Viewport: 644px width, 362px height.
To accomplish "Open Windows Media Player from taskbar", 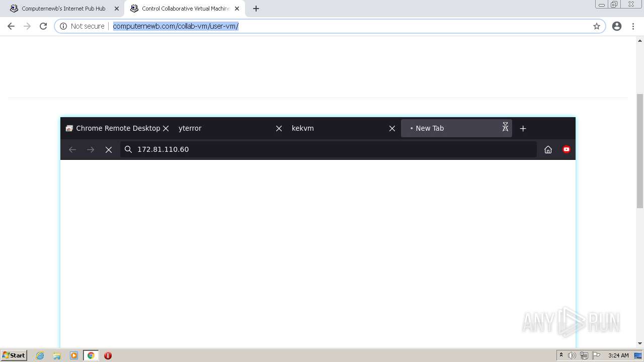I will click(73, 355).
